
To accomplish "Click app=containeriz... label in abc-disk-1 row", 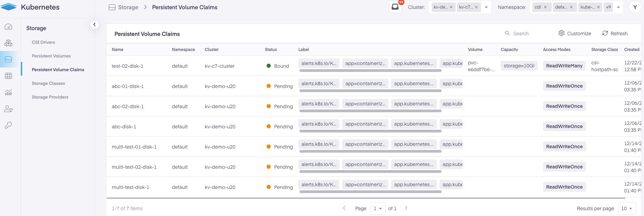I will pos(365,124).
